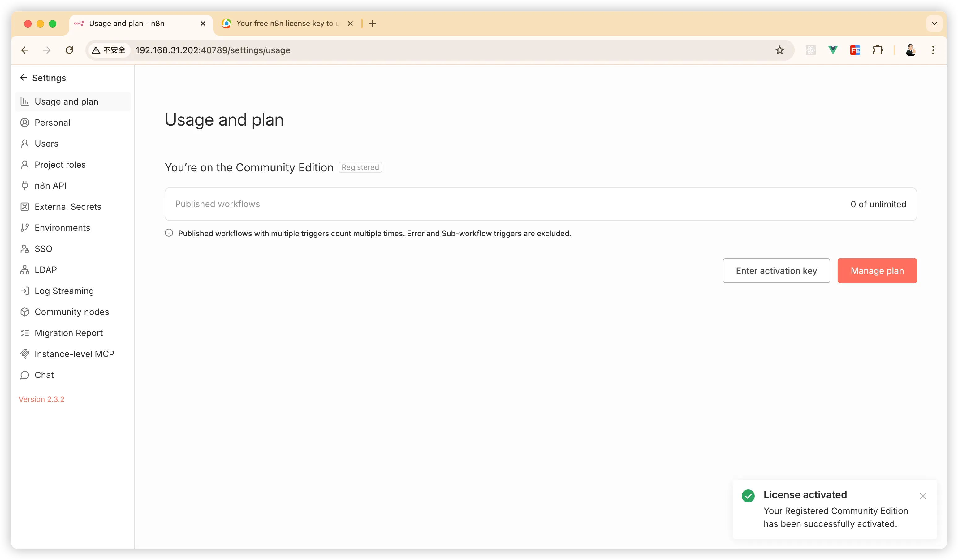The height and width of the screenshot is (560, 958).
Task: Open the External Secrets settings page
Action: (73, 206)
